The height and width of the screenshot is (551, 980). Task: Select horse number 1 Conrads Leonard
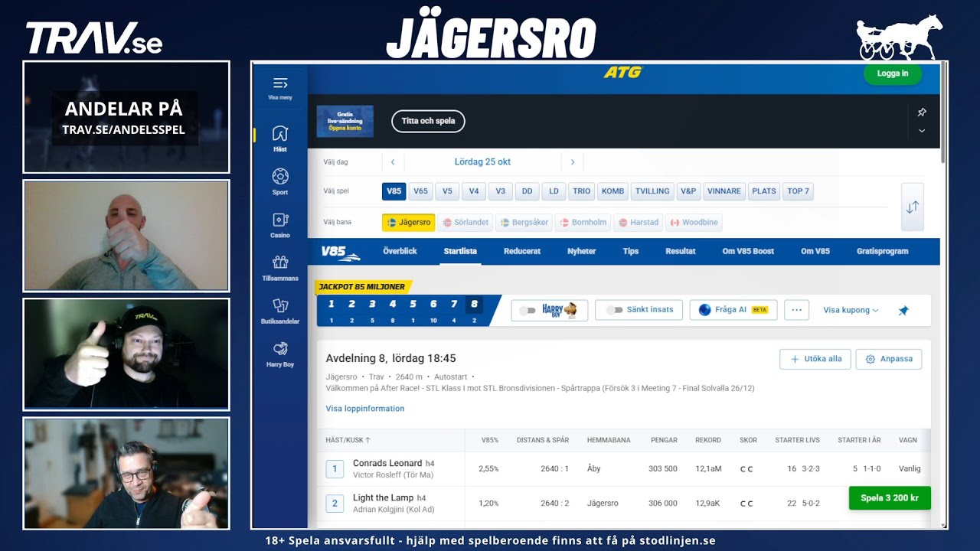tap(335, 468)
